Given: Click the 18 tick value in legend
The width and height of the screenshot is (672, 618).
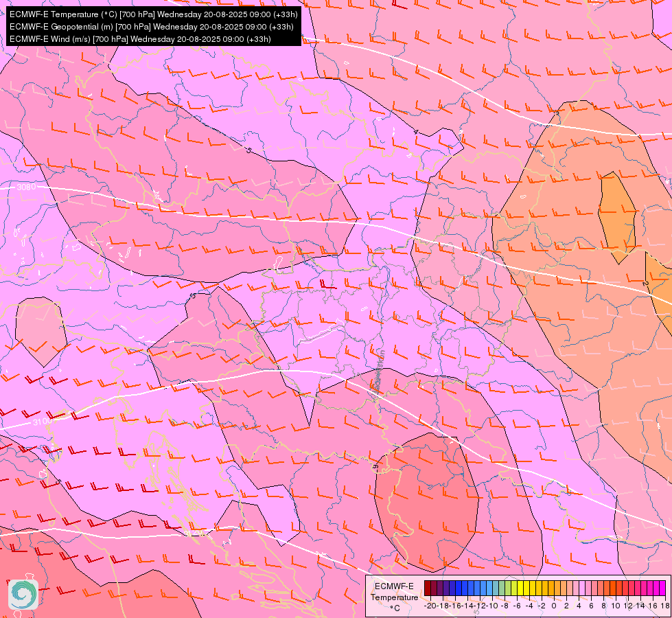Looking at the screenshot, I should (666, 606).
